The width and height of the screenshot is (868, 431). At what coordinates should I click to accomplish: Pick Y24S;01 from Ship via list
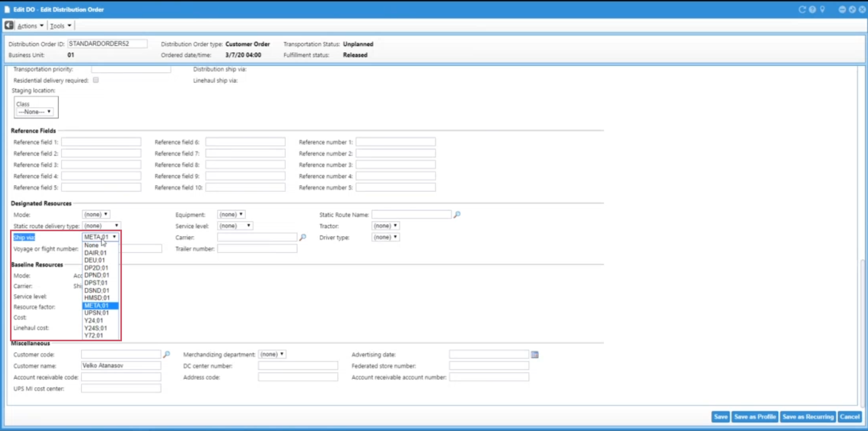100,328
